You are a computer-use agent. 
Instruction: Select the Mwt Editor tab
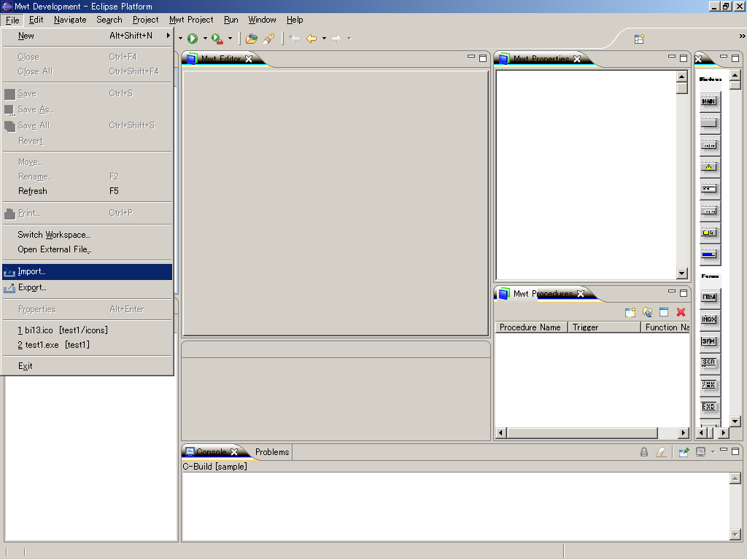(220, 58)
